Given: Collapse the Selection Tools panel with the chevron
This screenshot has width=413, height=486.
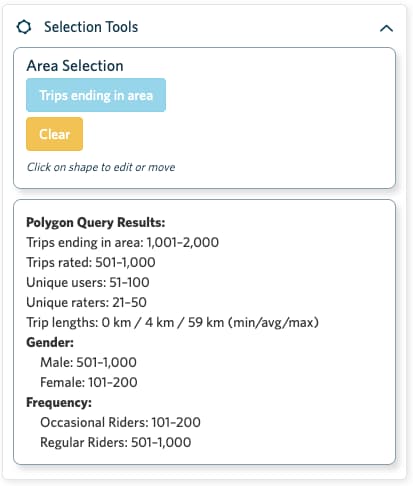Looking at the screenshot, I should coord(386,29).
